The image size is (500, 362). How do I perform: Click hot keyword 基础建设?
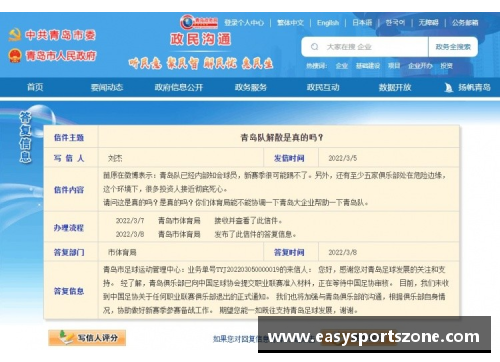(368, 66)
